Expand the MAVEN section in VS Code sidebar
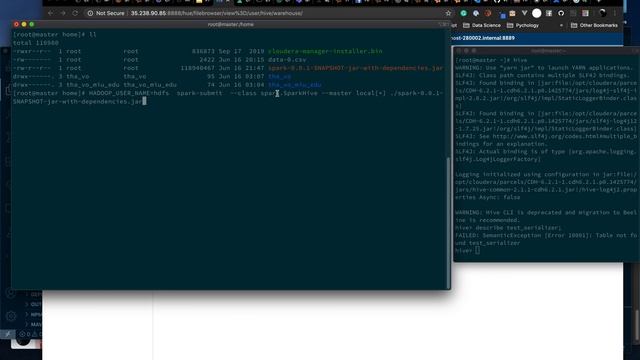The width and height of the screenshot is (640, 360). click(x=34, y=324)
